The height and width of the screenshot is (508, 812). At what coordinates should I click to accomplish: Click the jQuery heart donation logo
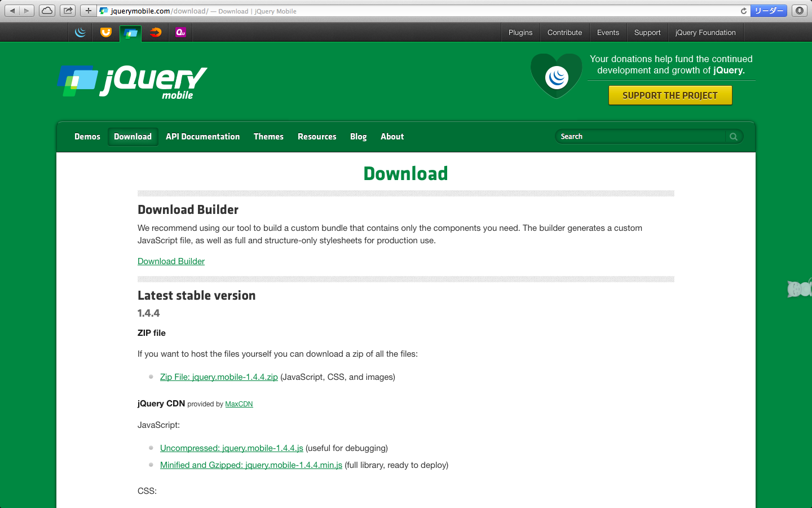tap(556, 76)
